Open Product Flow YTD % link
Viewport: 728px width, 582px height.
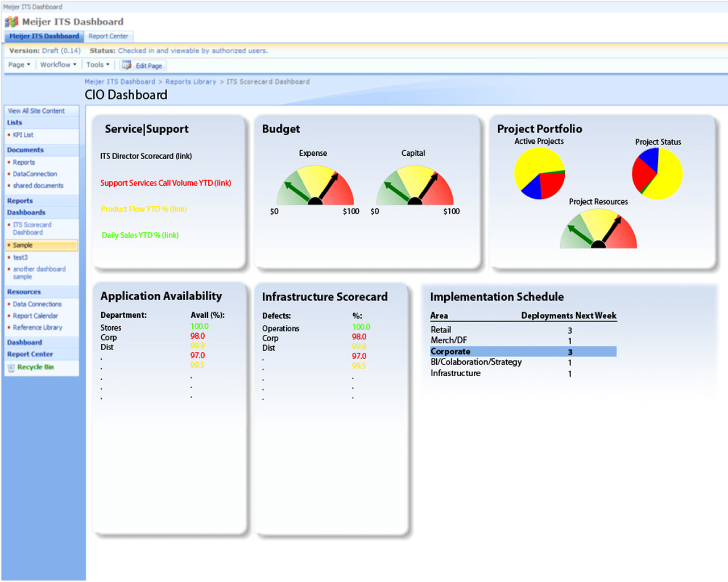pyautogui.click(x=144, y=209)
